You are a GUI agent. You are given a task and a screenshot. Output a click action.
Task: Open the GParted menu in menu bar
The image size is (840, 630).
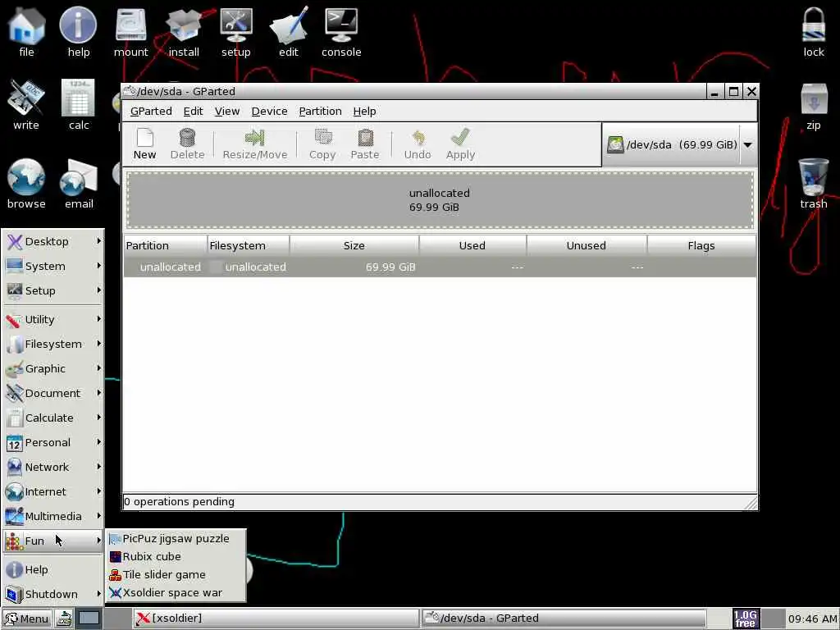point(151,111)
